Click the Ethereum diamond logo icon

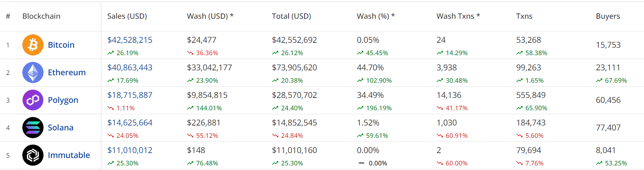point(33,72)
